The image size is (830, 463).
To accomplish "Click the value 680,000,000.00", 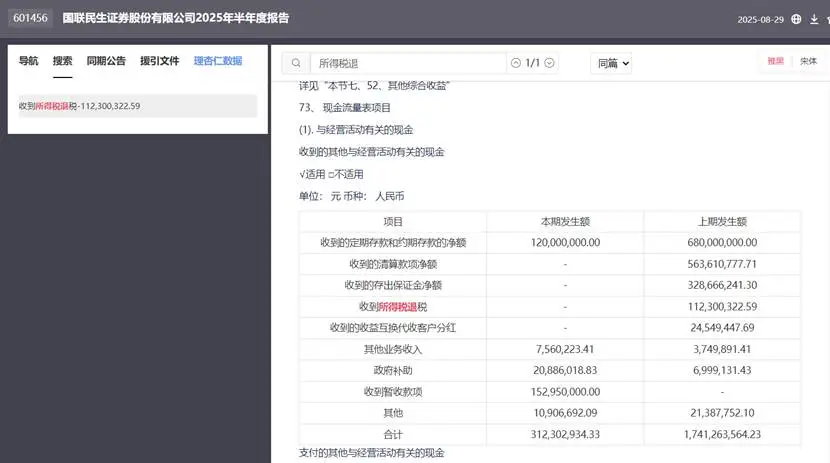I will 722,242.
